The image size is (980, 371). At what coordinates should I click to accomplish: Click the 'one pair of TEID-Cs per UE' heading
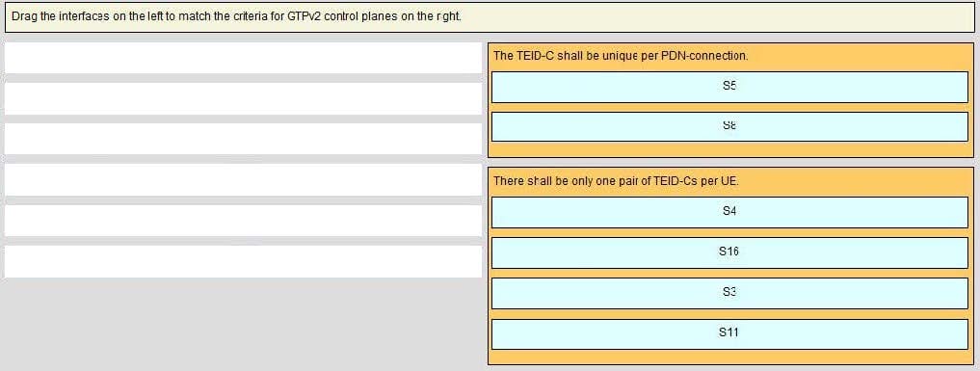[616, 181]
